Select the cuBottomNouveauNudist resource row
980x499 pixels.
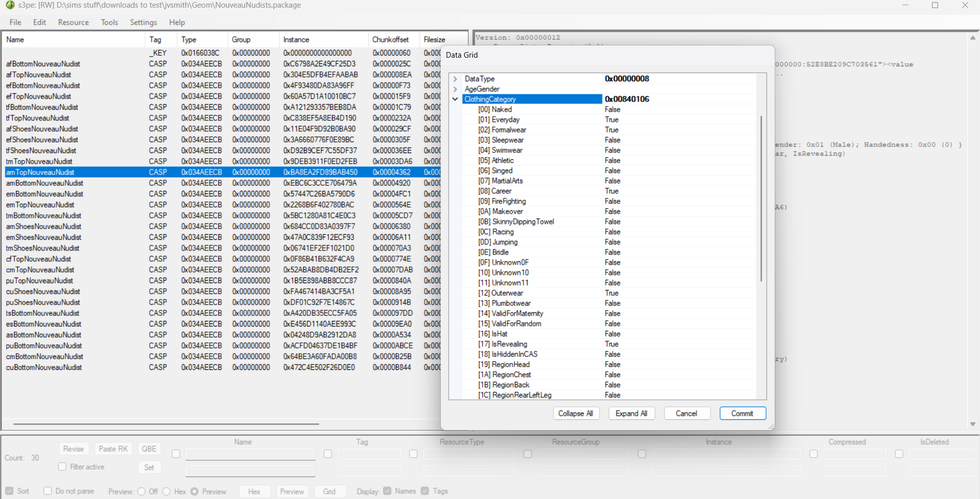coord(222,367)
